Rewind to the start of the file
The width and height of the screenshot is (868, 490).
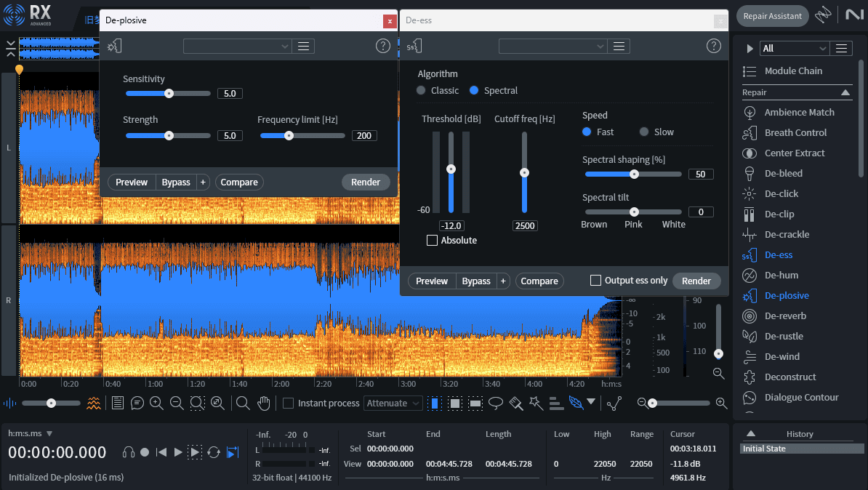(161, 452)
